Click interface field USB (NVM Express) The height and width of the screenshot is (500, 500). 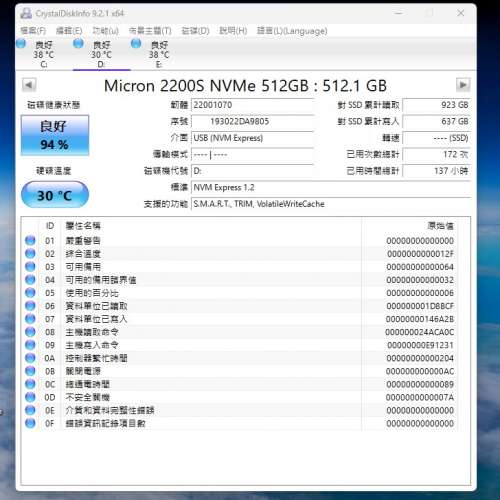pyautogui.click(x=252, y=138)
